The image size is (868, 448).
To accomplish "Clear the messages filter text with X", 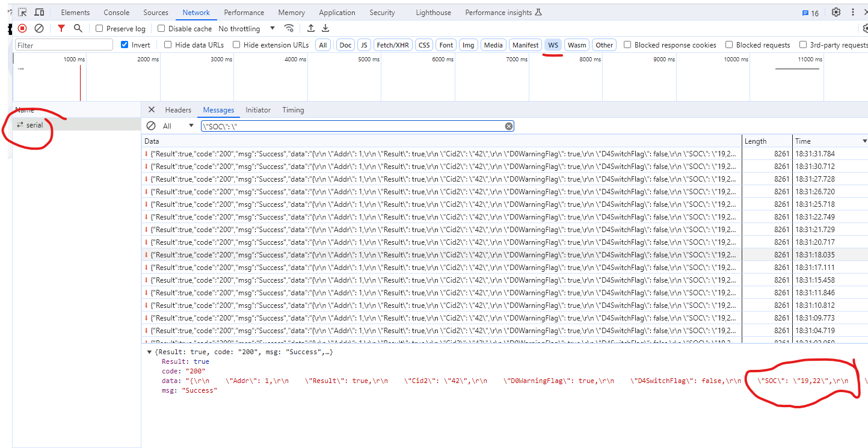I will 509,126.
